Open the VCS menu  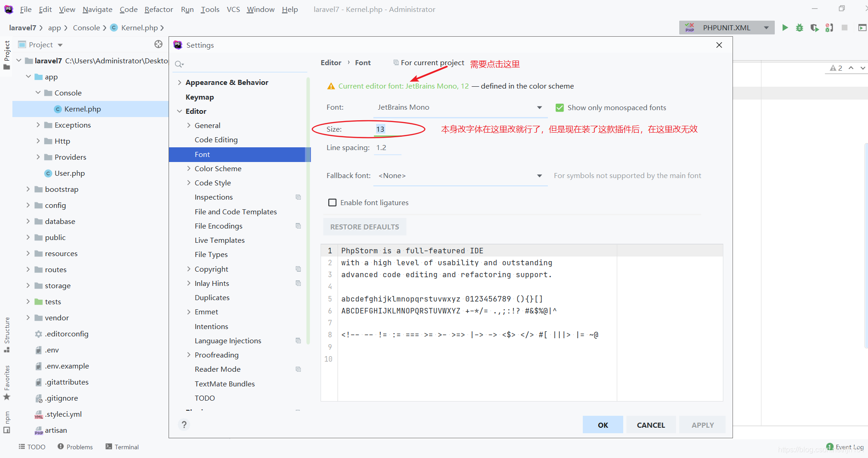[x=233, y=9]
